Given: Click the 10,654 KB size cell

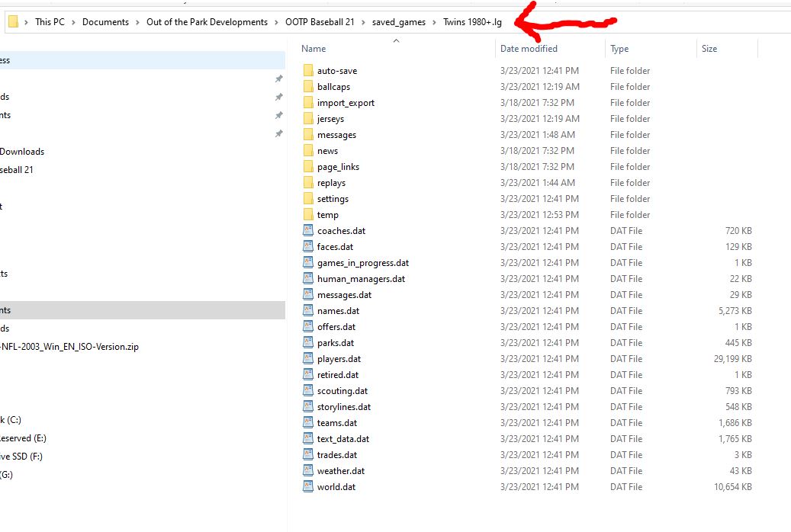Looking at the screenshot, I should pyautogui.click(x=732, y=486).
